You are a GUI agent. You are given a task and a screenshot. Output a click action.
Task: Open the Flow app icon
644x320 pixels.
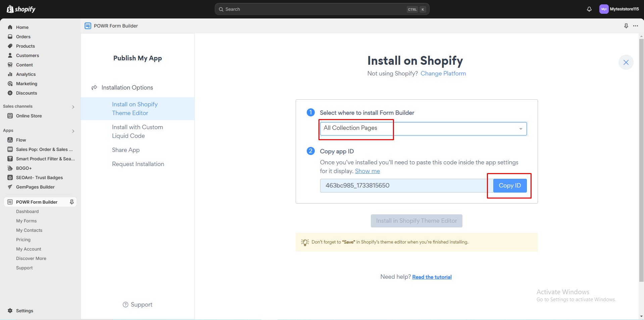coord(10,140)
